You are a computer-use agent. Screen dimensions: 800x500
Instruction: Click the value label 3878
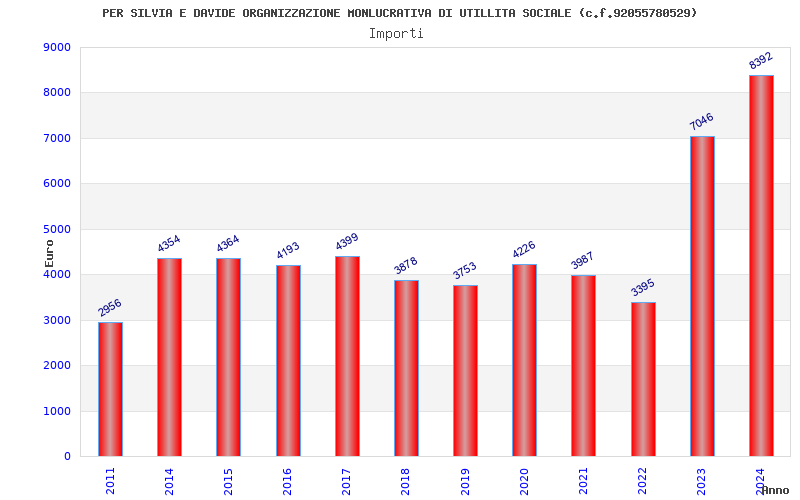[406, 265]
